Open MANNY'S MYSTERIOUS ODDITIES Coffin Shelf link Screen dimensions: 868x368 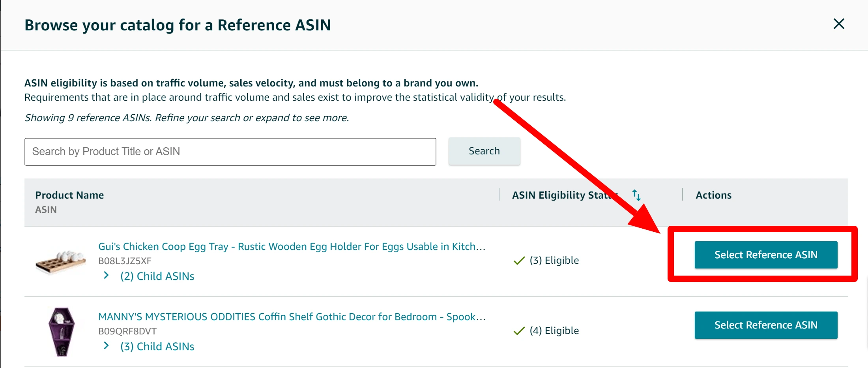click(292, 317)
